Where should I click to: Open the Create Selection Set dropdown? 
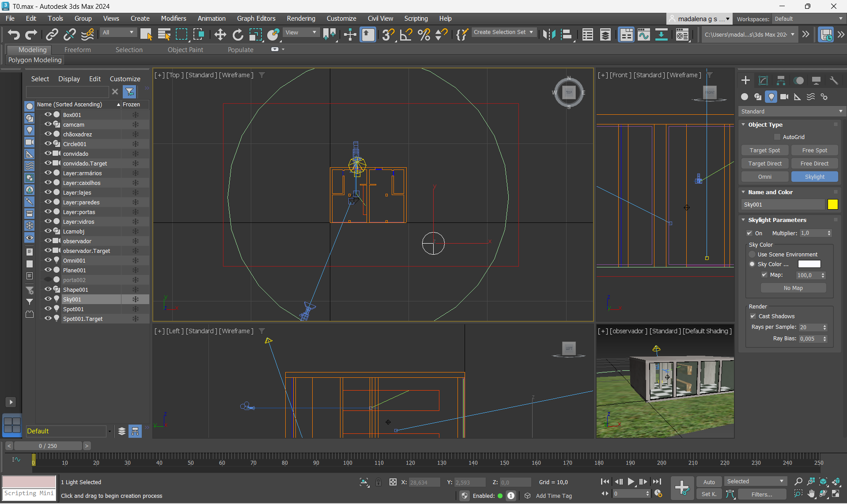pyautogui.click(x=503, y=32)
